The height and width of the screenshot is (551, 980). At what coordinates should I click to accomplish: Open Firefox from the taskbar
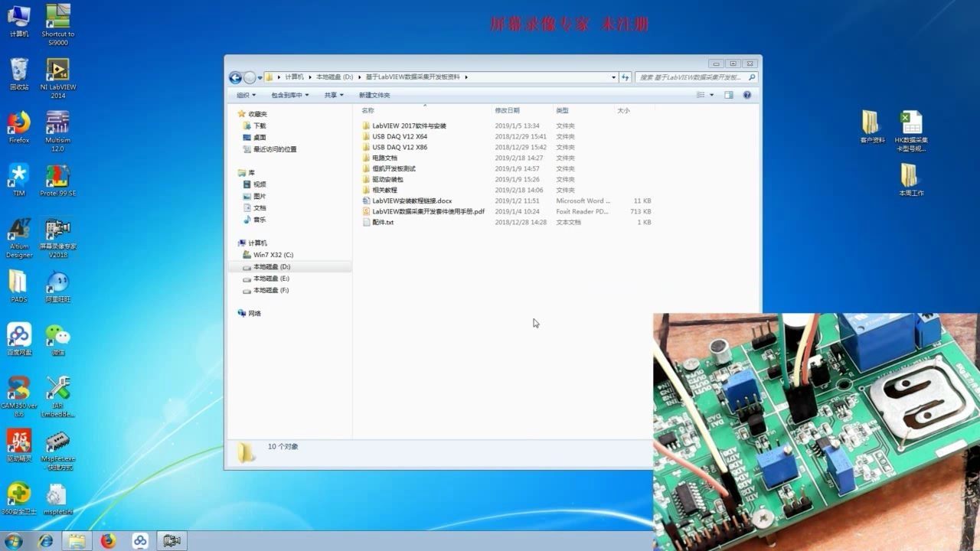(108, 541)
